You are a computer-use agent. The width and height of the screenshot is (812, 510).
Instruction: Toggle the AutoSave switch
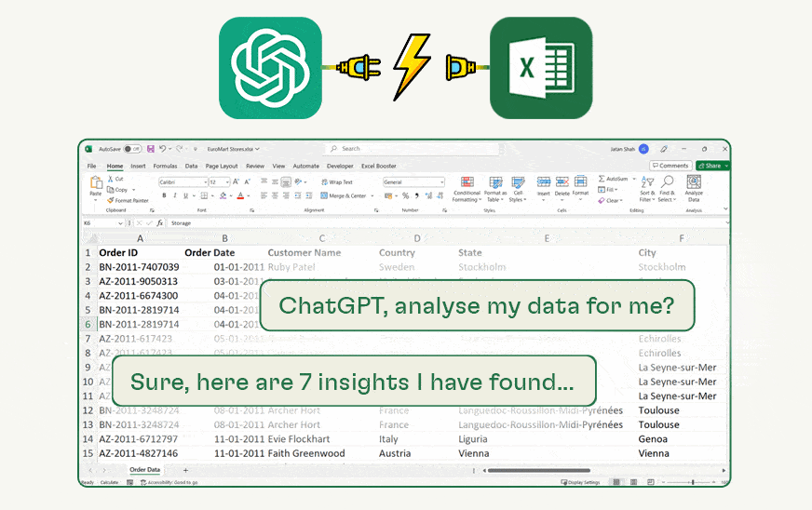[x=132, y=149]
